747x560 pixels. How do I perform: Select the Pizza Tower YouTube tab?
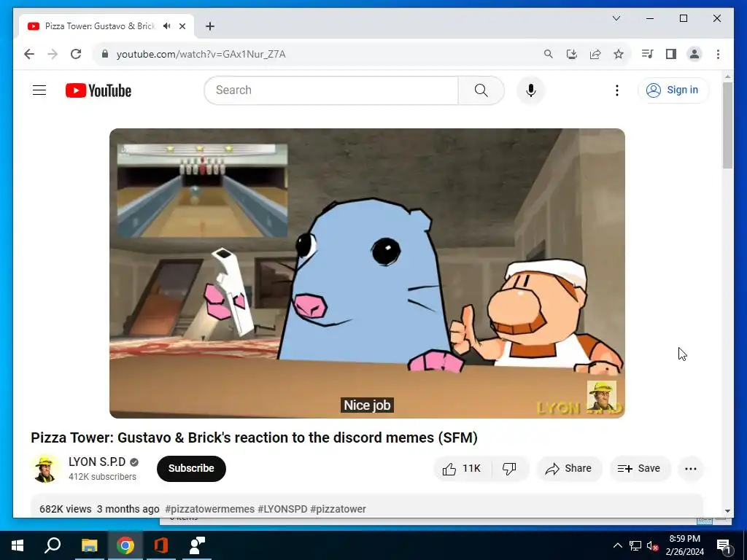pyautogui.click(x=107, y=26)
